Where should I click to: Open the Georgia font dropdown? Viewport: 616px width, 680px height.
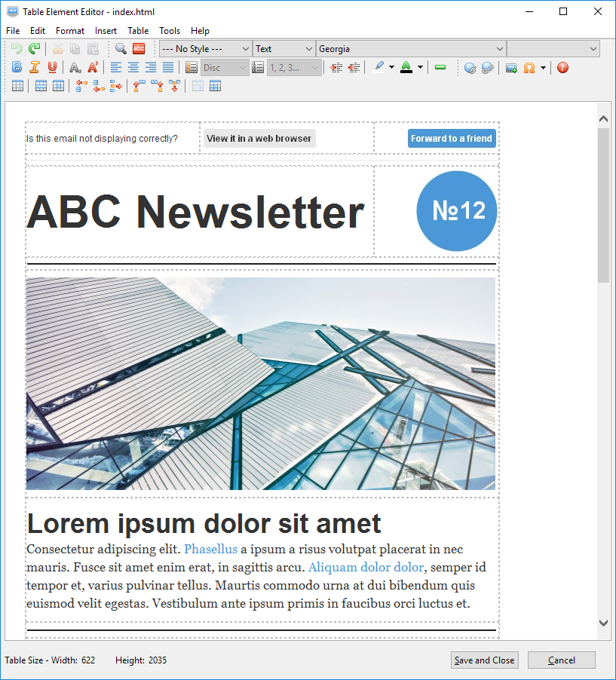click(x=411, y=48)
